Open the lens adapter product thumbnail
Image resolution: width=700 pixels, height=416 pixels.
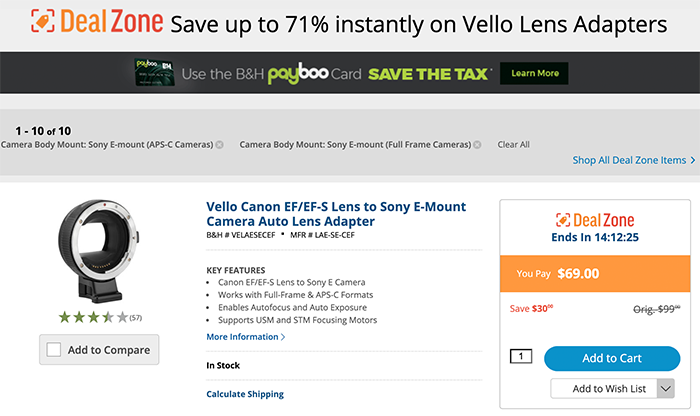(100, 255)
